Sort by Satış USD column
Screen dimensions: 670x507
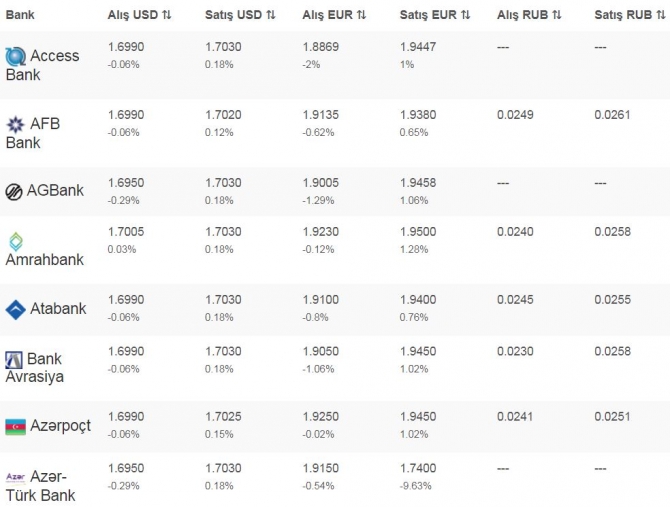click(240, 16)
